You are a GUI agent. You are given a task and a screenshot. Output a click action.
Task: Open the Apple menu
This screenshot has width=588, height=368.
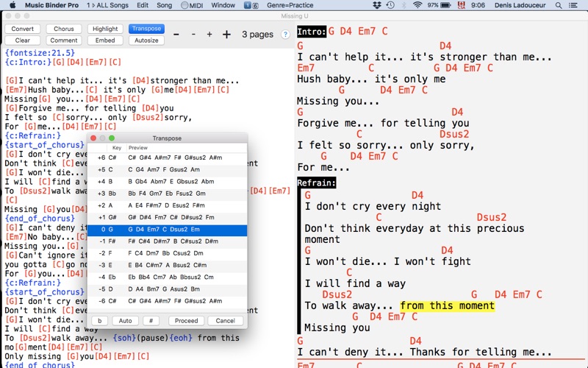tap(12, 5)
